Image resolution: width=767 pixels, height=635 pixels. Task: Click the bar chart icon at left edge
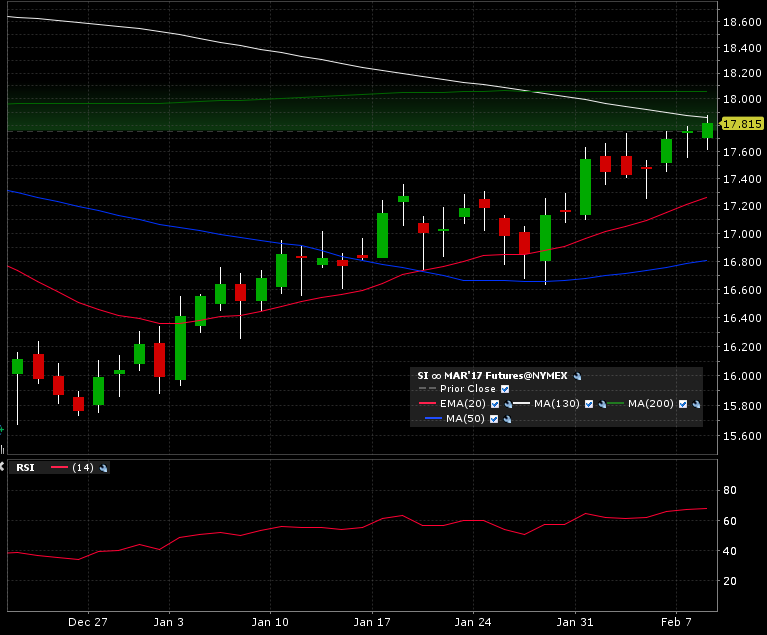tap(2, 449)
